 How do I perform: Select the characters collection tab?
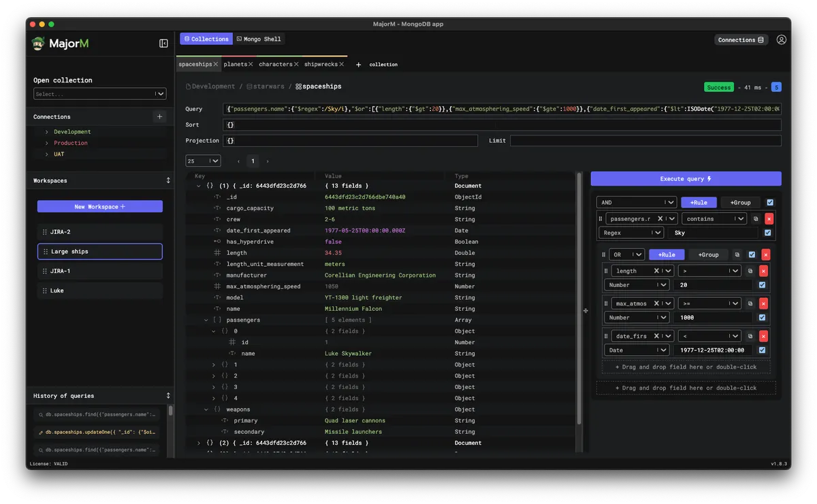pyautogui.click(x=275, y=64)
